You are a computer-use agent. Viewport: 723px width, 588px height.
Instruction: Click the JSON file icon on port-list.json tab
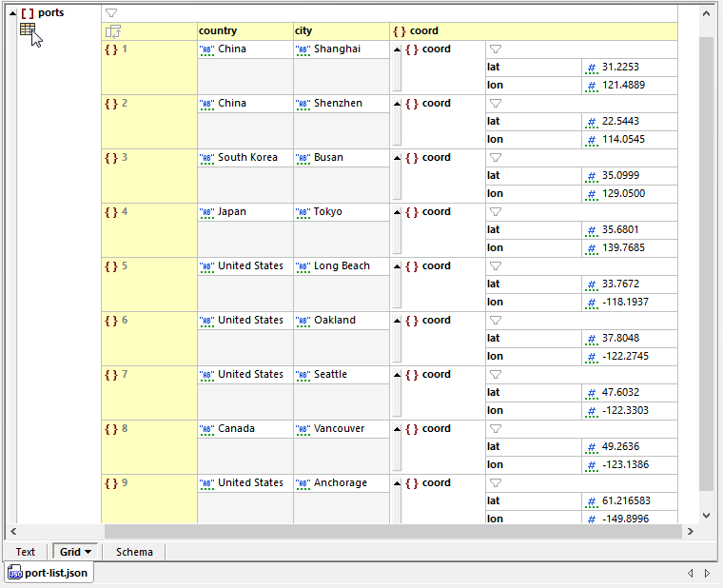point(15,573)
